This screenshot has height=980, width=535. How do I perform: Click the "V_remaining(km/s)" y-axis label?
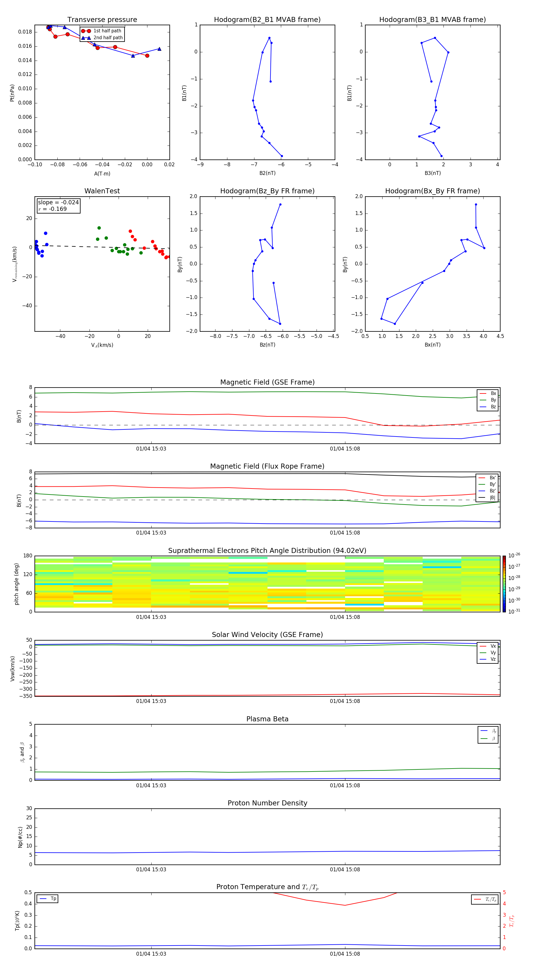point(15,264)
